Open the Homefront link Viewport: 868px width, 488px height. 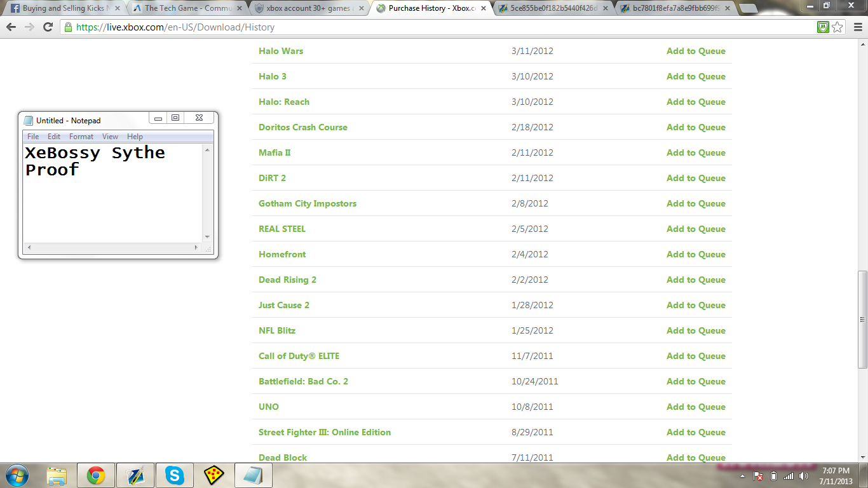coord(282,254)
